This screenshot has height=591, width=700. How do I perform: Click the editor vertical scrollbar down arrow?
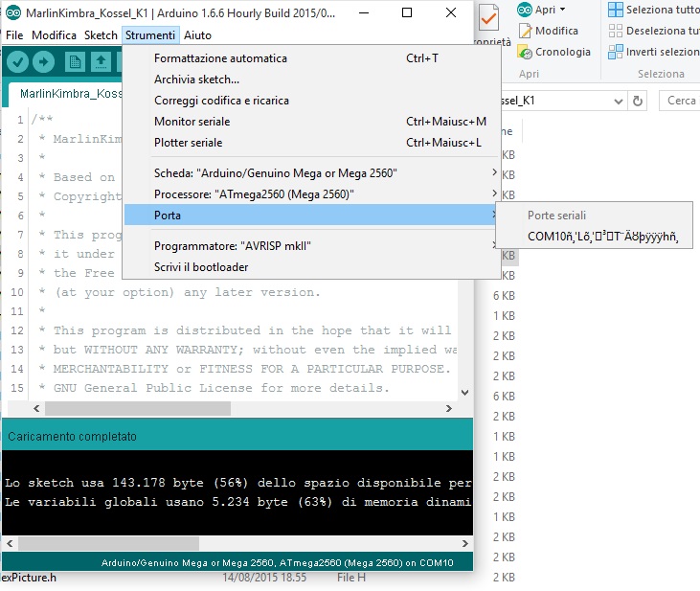pyautogui.click(x=464, y=392)
